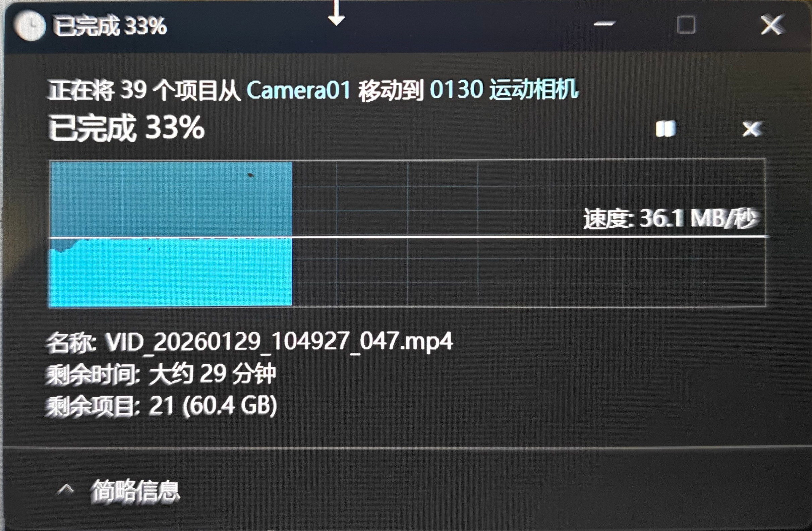
Task: Click the 正在将 39 个项目 description text
Action: coord(143,91)
